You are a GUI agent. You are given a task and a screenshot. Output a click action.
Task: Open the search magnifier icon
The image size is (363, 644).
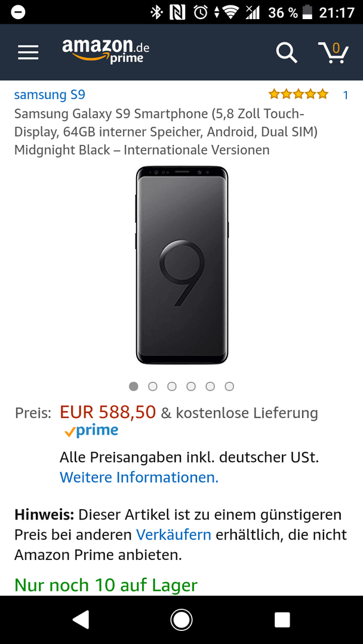point(286,52)
